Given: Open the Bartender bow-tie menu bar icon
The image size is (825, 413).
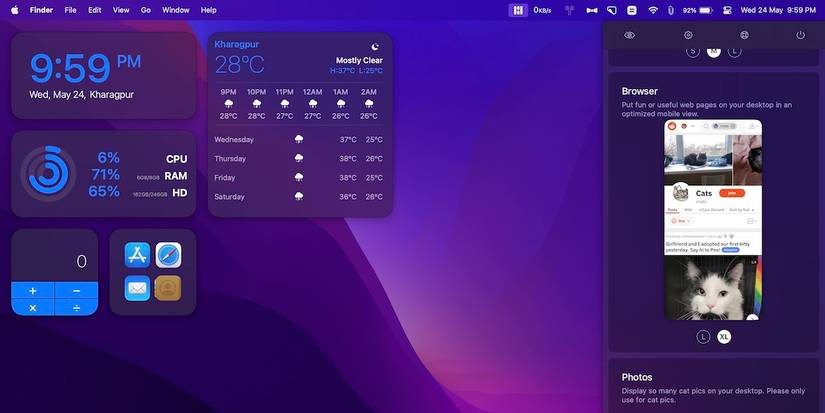Looking at the screenshot, I should [x=591, y=10].
